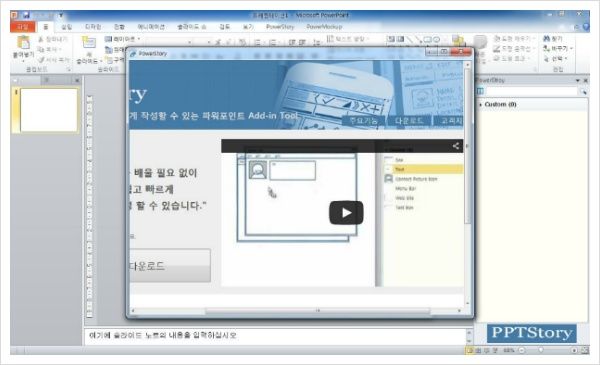
Task: Open the Animations ribbon tab
Action: coord(151,27)
